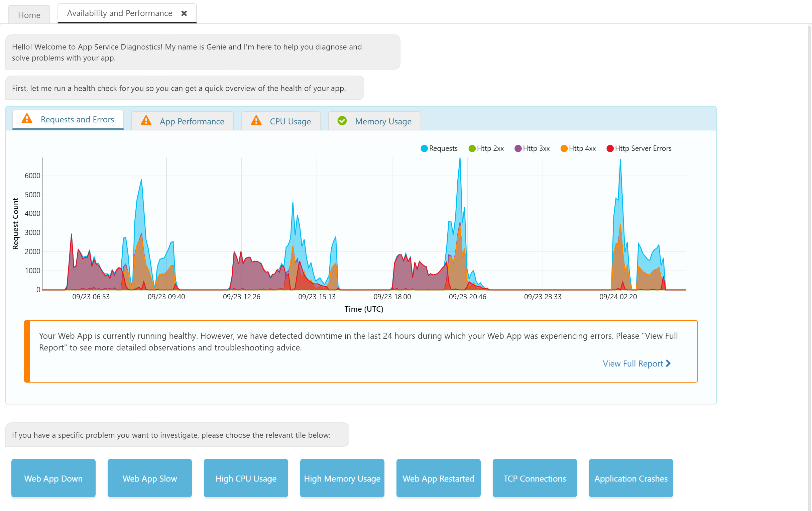Click green checkmark icon beside Memory Usage
This screenshot has width=812, height=511.
[x=342, y=120]
